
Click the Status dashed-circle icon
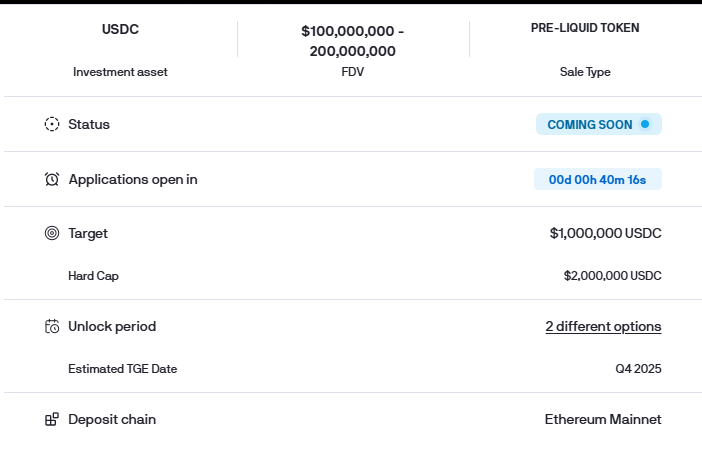pyautogui.click(x=52, y=124)
